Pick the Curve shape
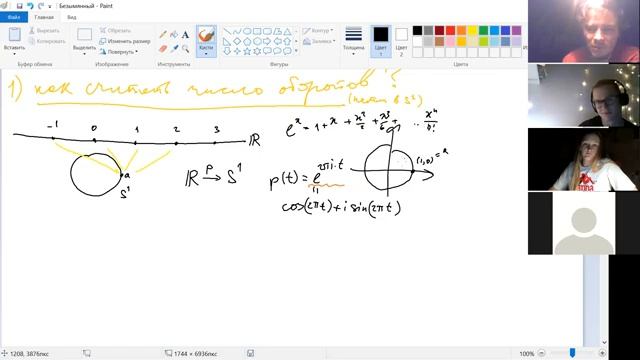The width and height of the screenshot is (640, 360). [237, 31]
